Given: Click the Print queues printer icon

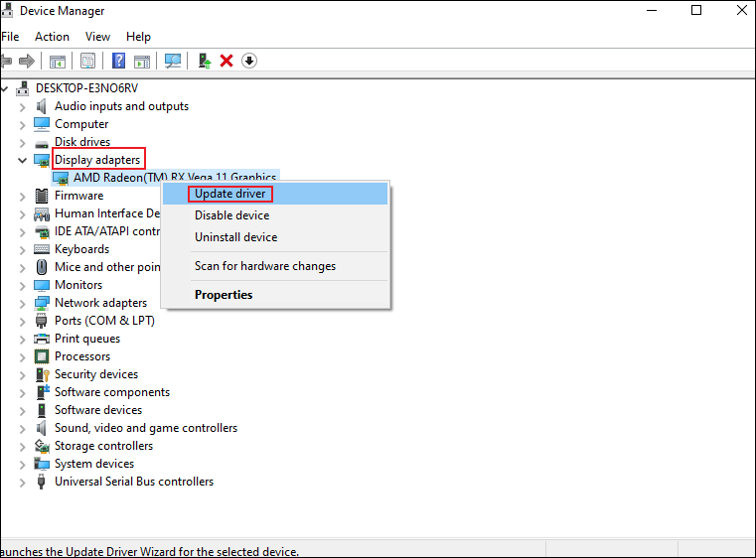Looking at the screenshot, I should click(x=42, y=339).
